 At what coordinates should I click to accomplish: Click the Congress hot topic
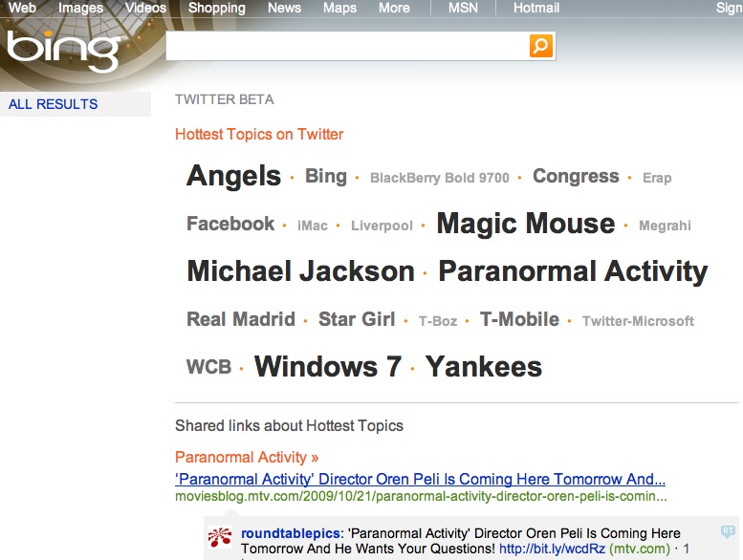click(576, 176)
